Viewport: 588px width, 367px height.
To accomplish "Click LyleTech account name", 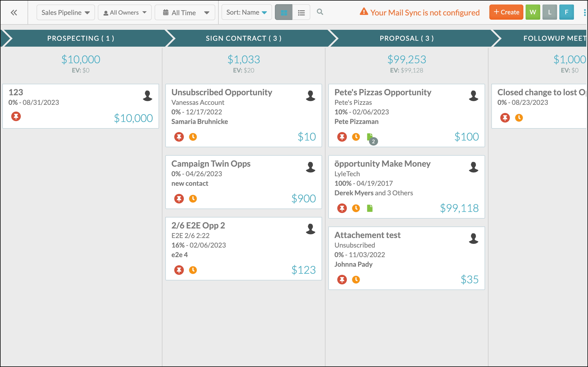I will [x=347, y=174].
